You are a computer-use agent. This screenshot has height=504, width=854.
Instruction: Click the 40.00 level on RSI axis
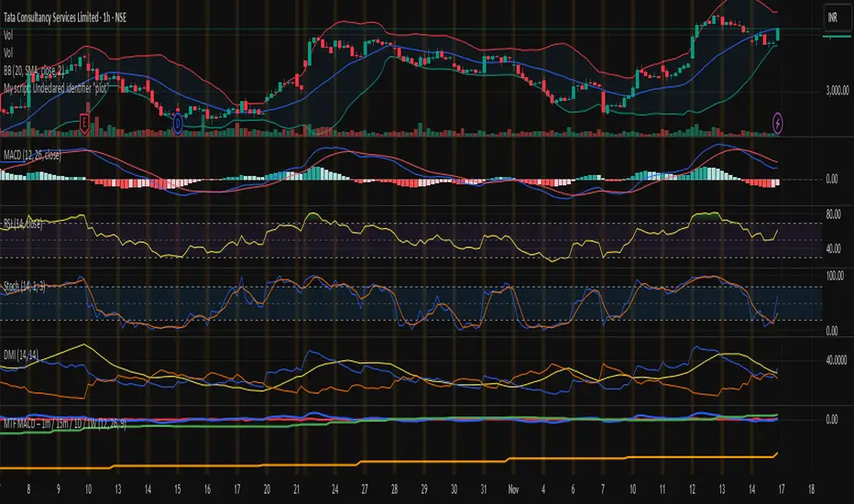pos(833,248)
